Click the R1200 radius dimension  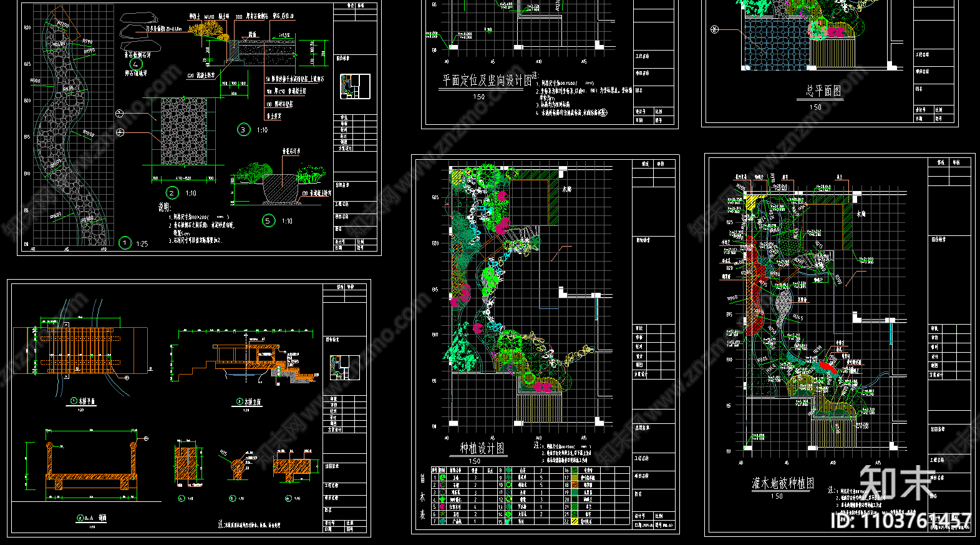tap(63, 24)
